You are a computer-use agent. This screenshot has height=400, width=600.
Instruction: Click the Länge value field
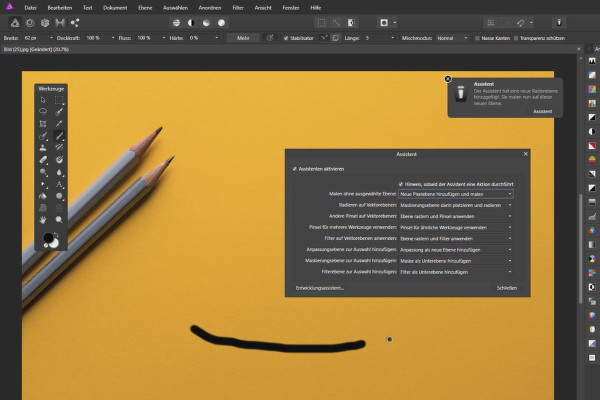377,38
